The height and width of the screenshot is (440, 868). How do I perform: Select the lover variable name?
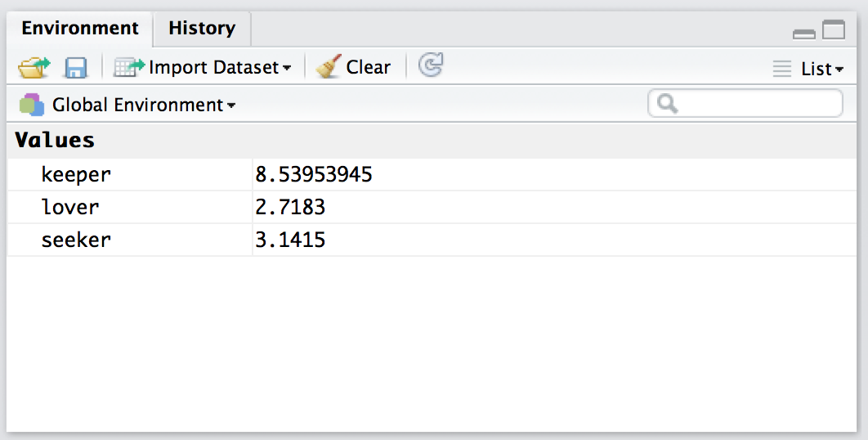(x=70, y=207)
